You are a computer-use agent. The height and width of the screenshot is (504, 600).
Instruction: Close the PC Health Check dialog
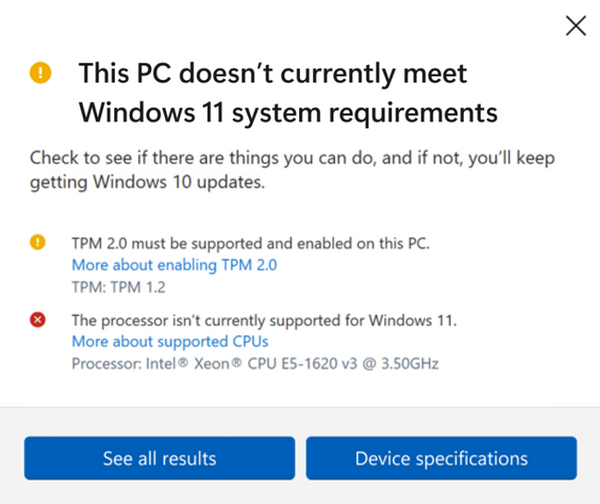576,26
